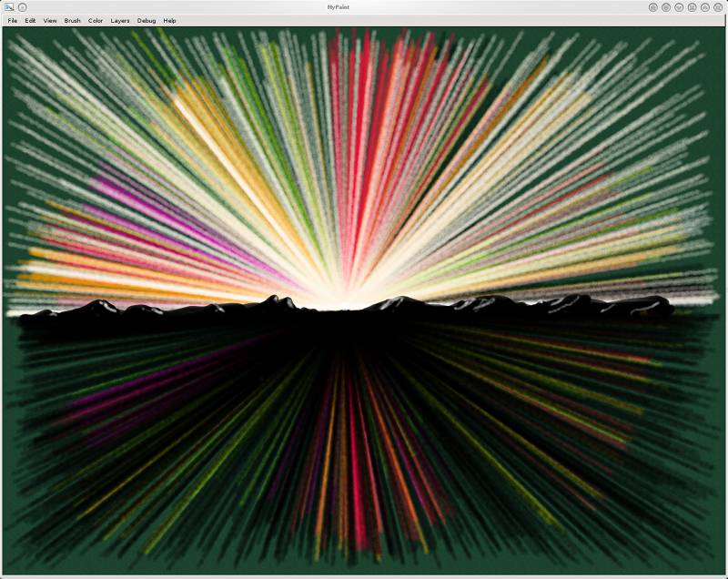Image resolution: width=728 pixels, height=579 pixels.
Task: Click the round pin button beside the app icon
Action: tap(22, 6)
